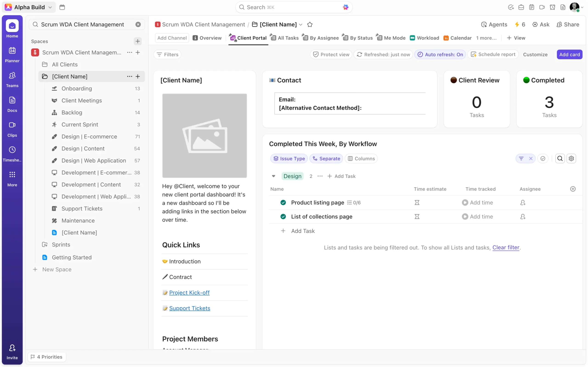Click the Clear filter link

pos(506,247)
